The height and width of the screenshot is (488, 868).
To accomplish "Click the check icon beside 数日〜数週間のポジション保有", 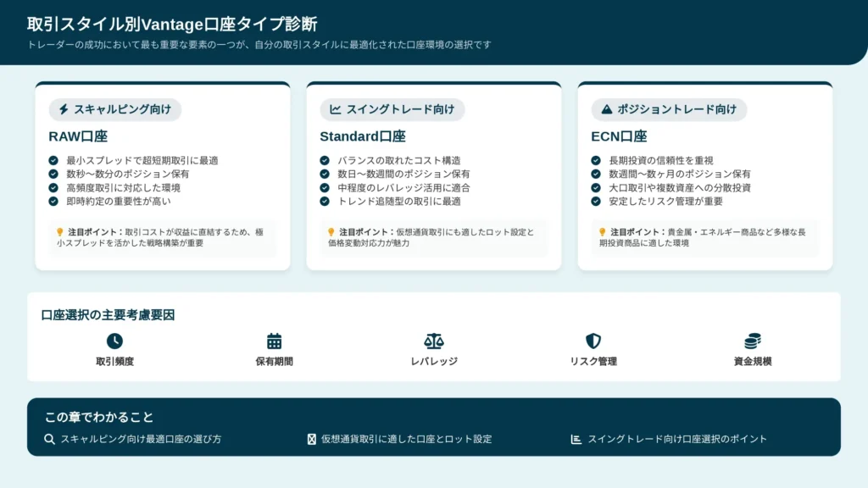I will coord(325,174).
